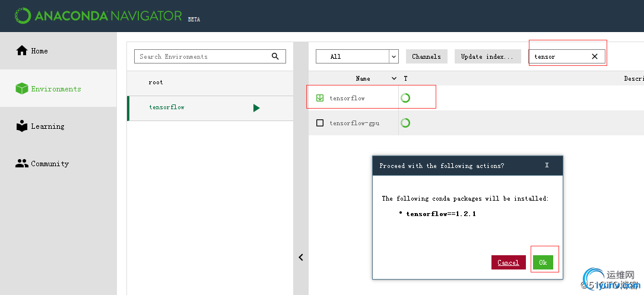Click the search magnifier icon

click(x=275, y=56)
